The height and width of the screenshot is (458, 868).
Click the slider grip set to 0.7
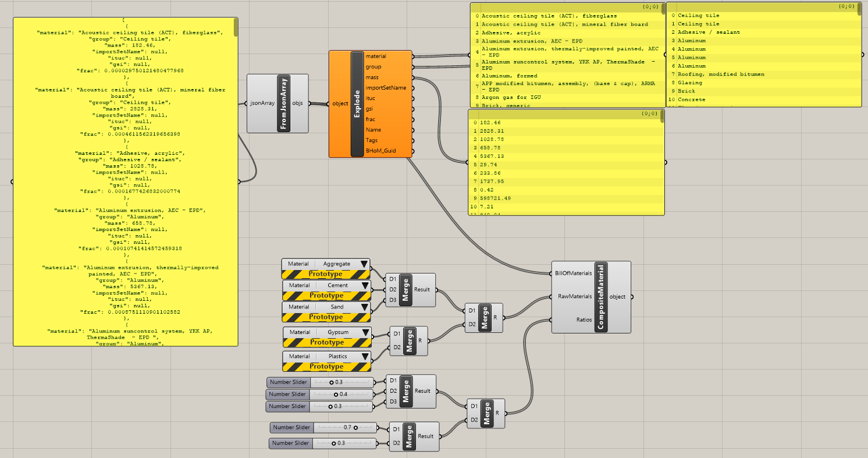coord(355,427)
